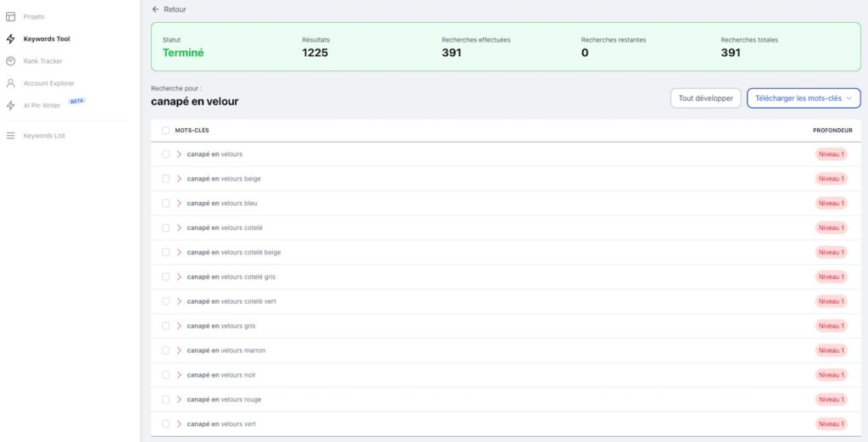Check the box for velours cotelé beige
The image size is (868, 442).
click(165, 252)
